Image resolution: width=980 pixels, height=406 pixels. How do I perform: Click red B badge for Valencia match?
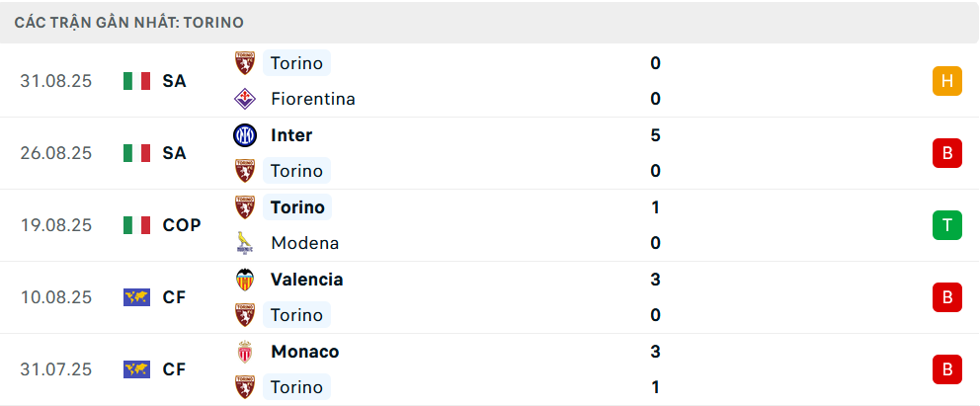click(x=946, y=297)
